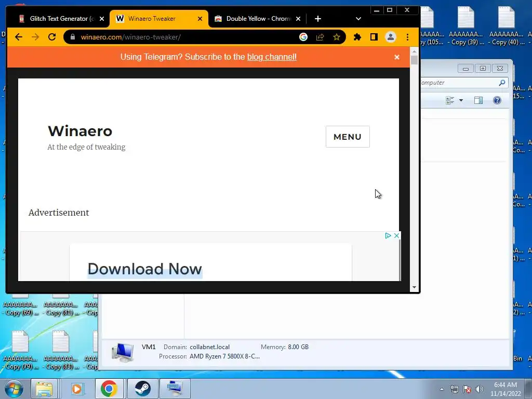Click the Chrome forward arrow
The image size is (532, 399).
tap(35, 37)
